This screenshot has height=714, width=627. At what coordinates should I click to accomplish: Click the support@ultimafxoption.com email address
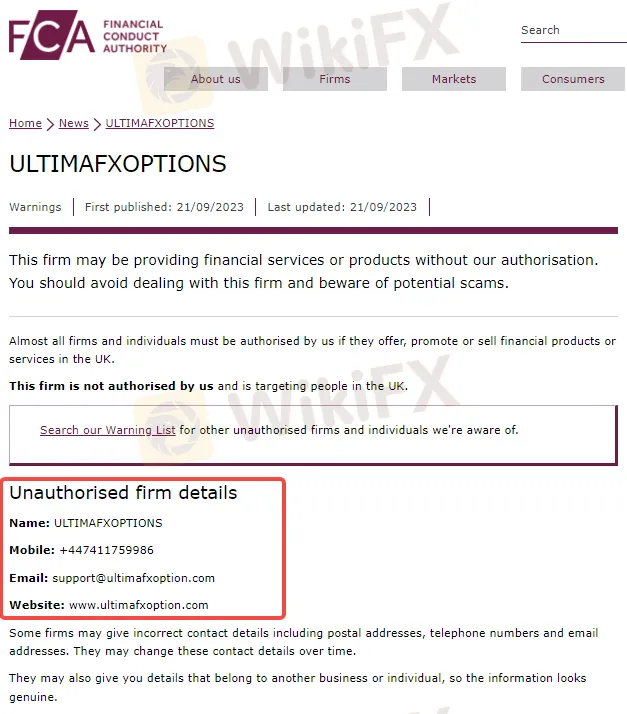coord(134,578)
